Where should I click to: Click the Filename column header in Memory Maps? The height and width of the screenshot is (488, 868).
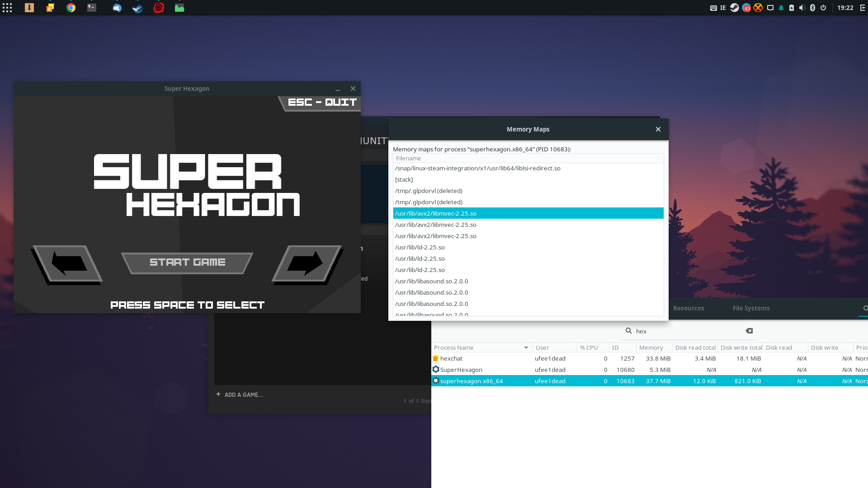click(x=528, y=158)
